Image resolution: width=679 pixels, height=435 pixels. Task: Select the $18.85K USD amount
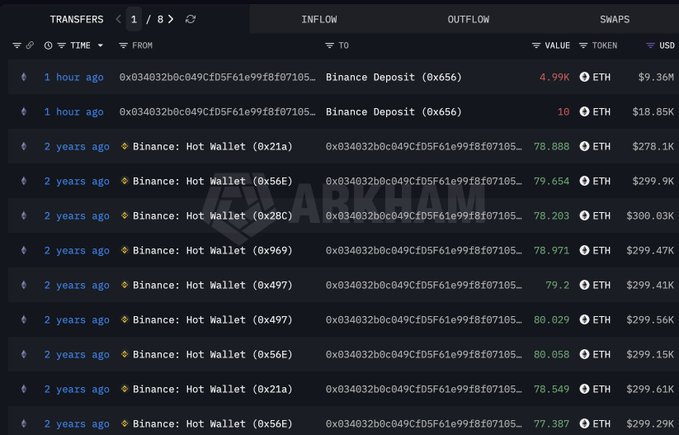(653, 112)
